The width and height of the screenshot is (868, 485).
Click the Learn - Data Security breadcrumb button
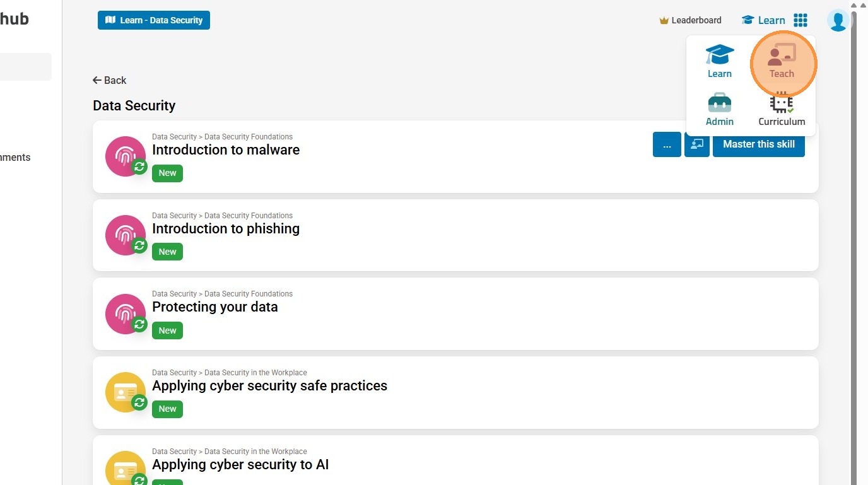[154, 20]
